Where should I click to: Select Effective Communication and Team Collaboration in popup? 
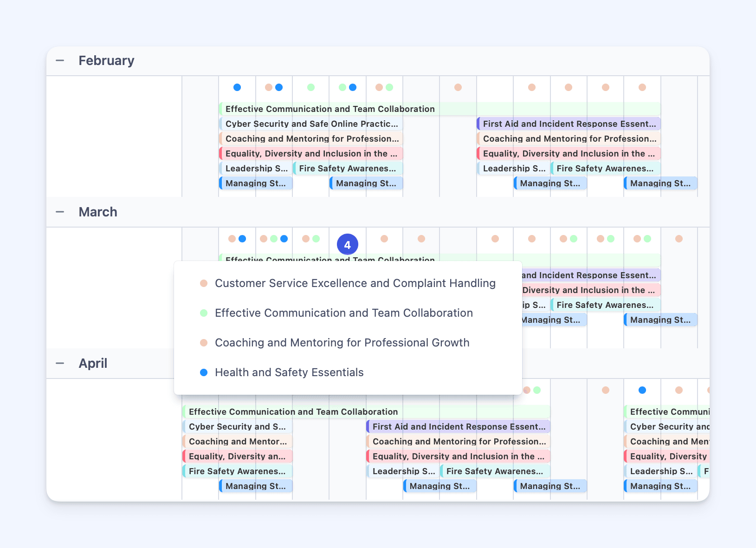343,313
